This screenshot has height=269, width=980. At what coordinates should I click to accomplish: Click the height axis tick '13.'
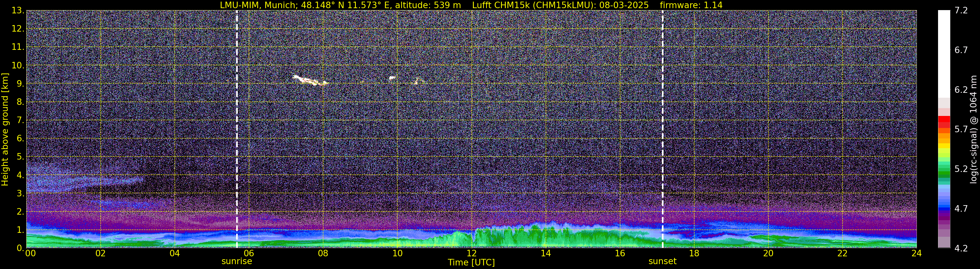coord(18,11)
